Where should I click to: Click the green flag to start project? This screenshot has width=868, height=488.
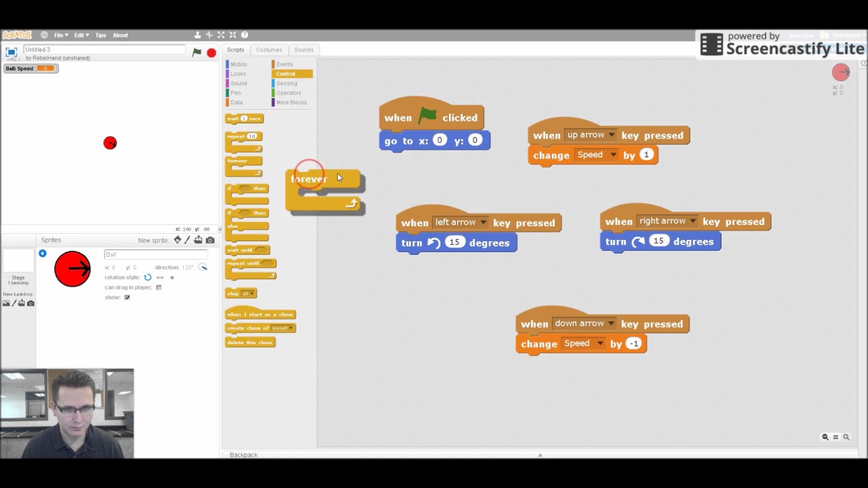pyautogui.click(x=197, y=52)
